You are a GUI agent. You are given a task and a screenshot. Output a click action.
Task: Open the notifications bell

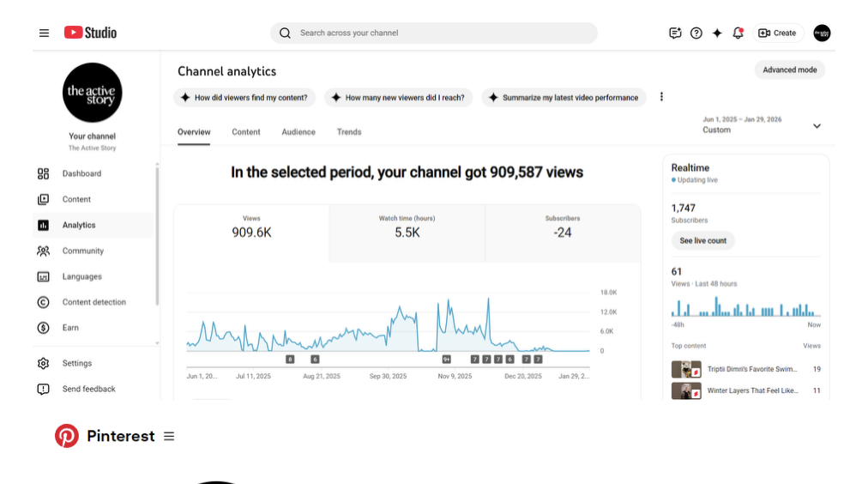point(738,33)
